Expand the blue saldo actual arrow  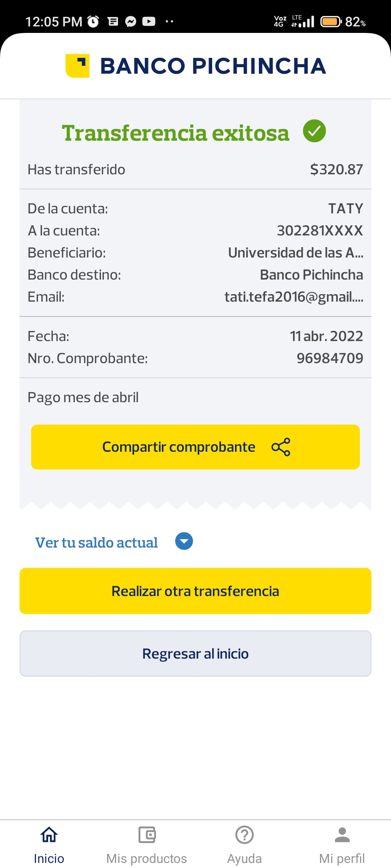[184, 541]
